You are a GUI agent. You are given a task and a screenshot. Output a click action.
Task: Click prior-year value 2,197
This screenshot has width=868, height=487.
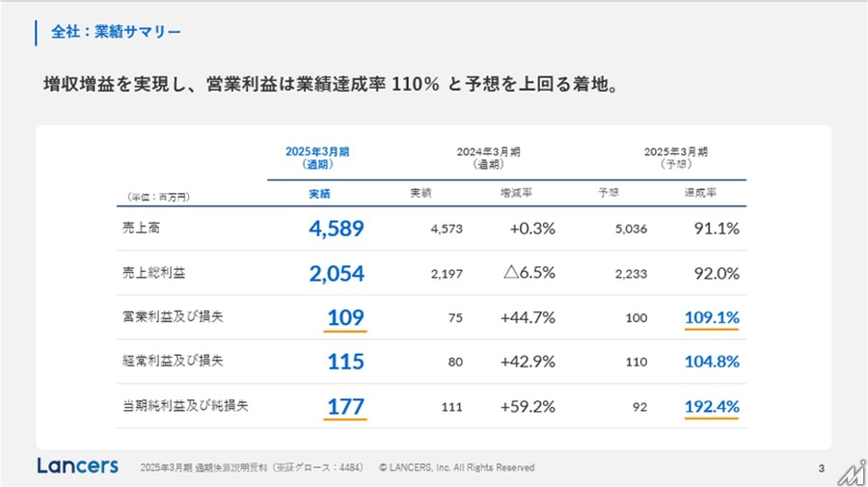pyautogui.click(x=447, y=273)
